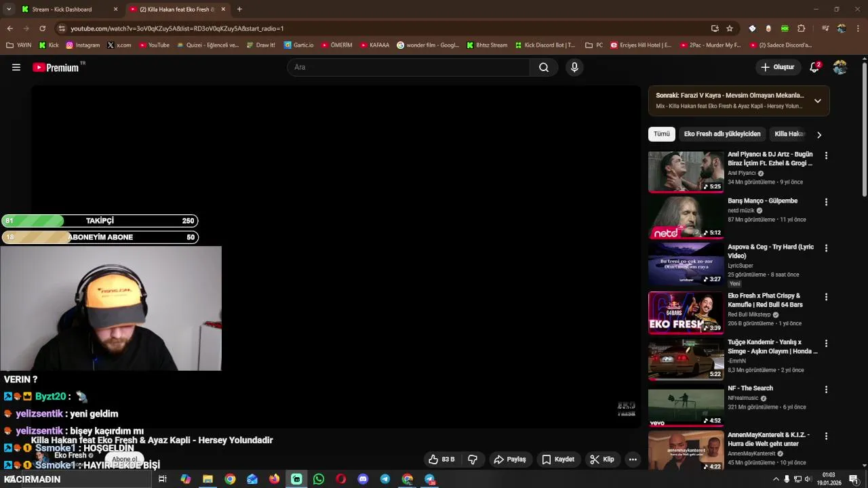The height and width of the screenshot is (488, 868).
Task: Start voice search with microphone icon
Action: point(574,67)
